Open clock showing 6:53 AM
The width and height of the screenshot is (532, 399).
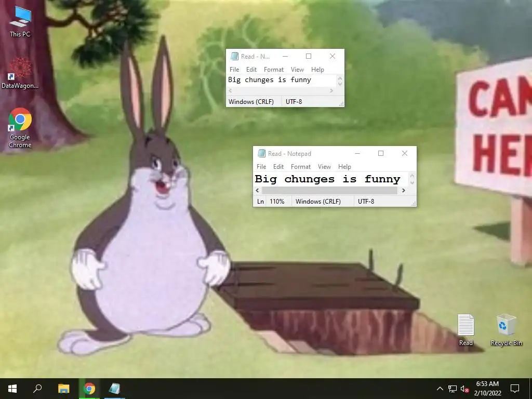487,389
